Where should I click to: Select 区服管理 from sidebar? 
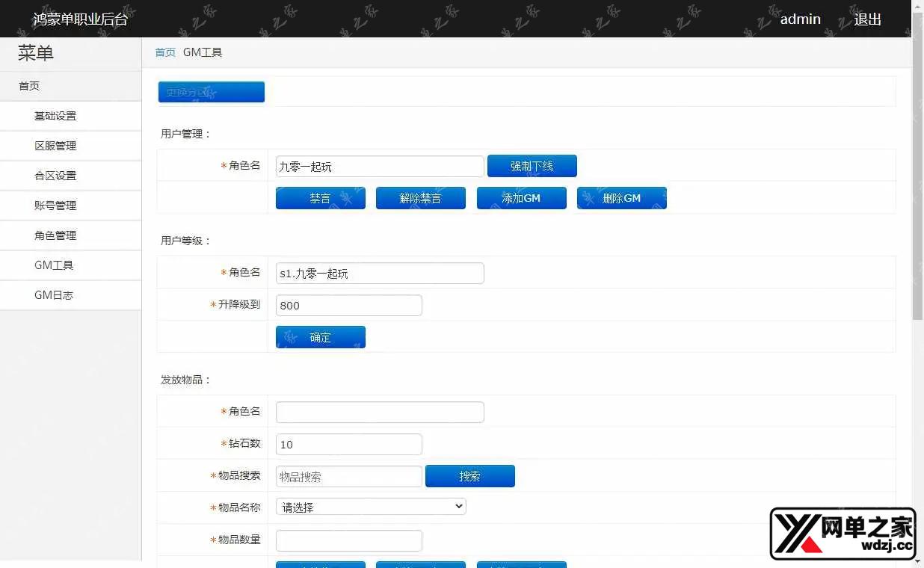pyautogui.click(x=55, y=146)
